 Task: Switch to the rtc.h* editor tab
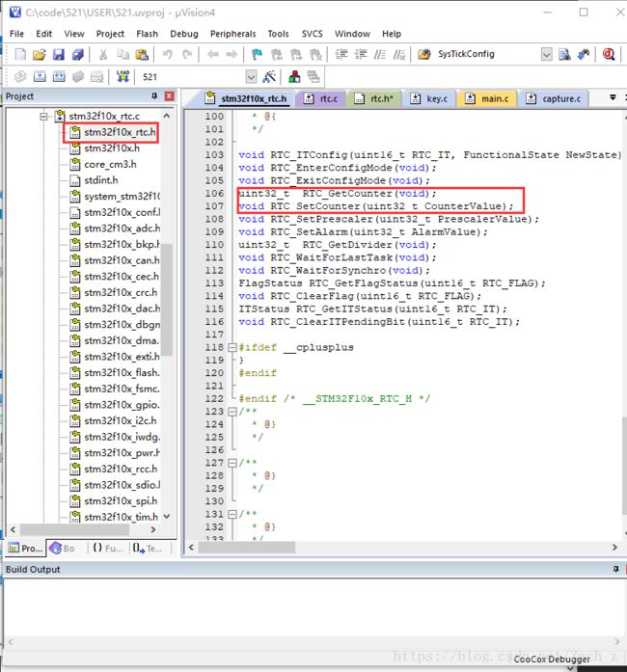[374, 98]
